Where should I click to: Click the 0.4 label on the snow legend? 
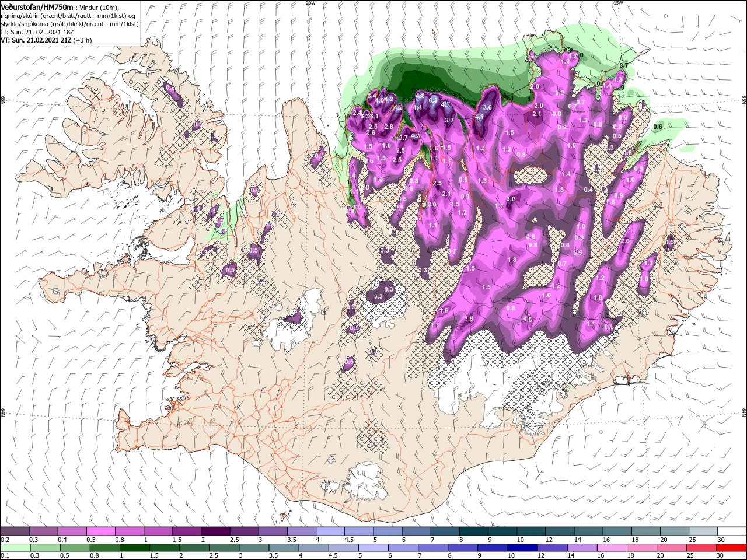coord(62,540)
